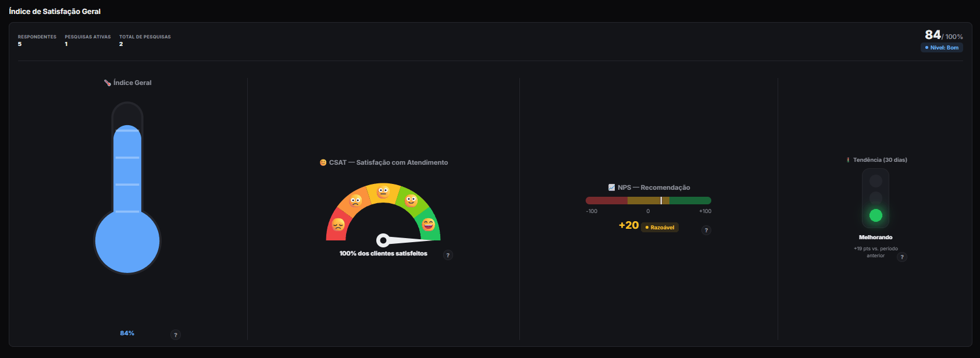Click the green traffic light lamp
The image size is (980, 358).
(x=875, y=215)
